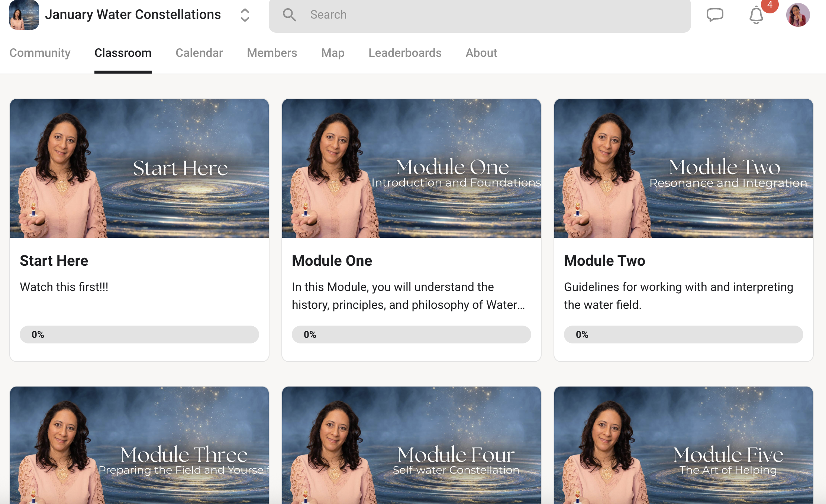The height and width of the screenshot is (504, 826).
Task: Expand the group switcher chevrons
Action: point(245,15)
